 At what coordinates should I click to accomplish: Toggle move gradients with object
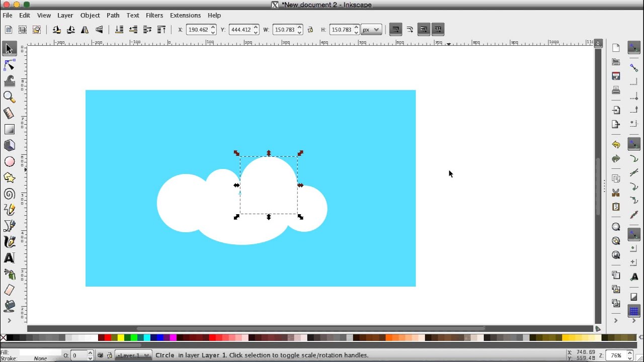pyautogui.click(x=424, y=30)
